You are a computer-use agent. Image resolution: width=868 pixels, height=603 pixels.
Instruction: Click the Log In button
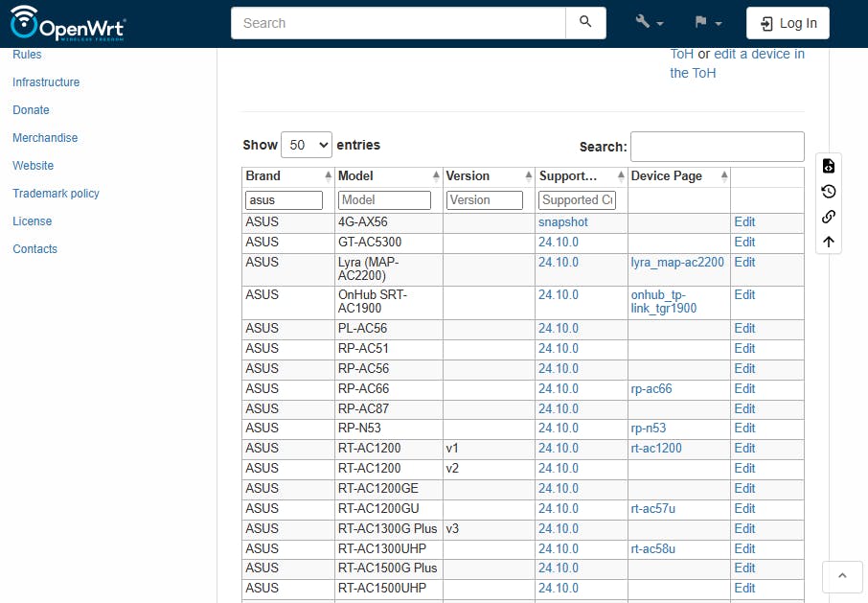[x=788, y=23]
